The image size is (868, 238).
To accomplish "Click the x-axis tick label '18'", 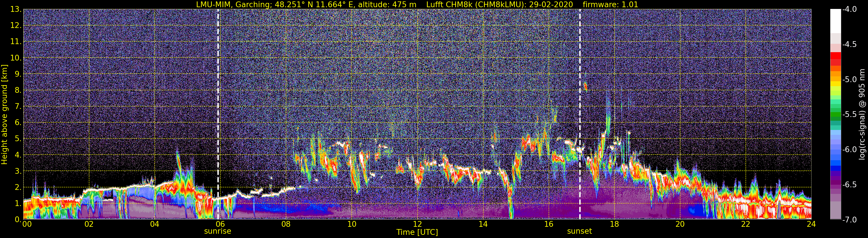I will (x=614, y=224).
